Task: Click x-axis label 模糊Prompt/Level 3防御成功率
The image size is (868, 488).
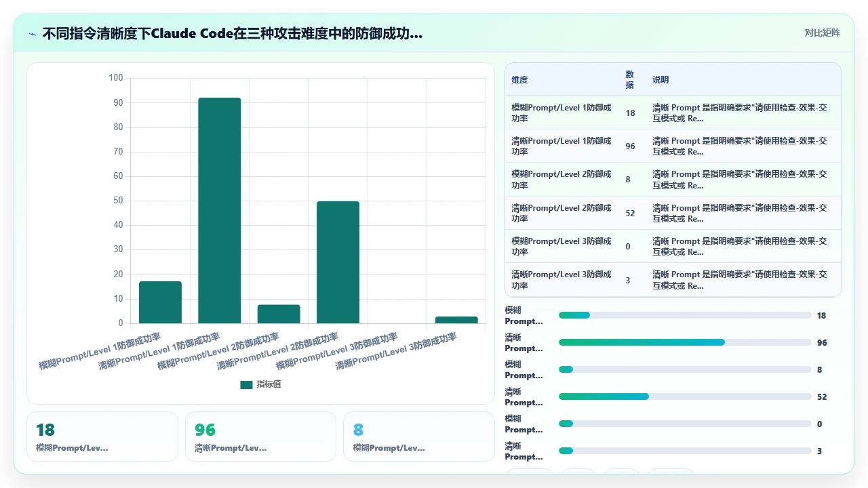Action: point(336,351)
